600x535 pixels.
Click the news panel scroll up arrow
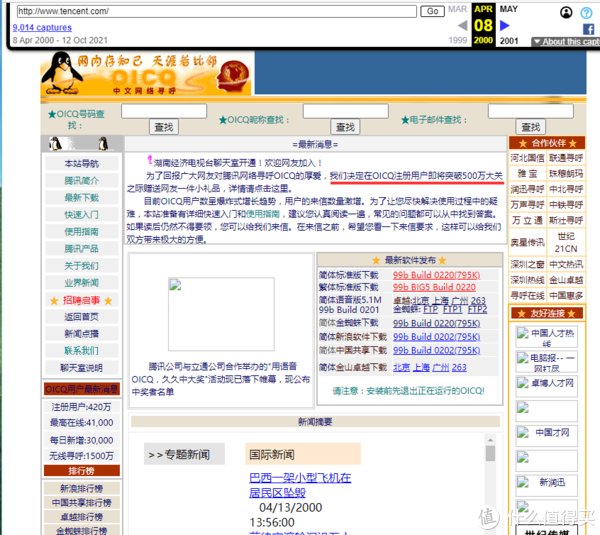(490, 440)
